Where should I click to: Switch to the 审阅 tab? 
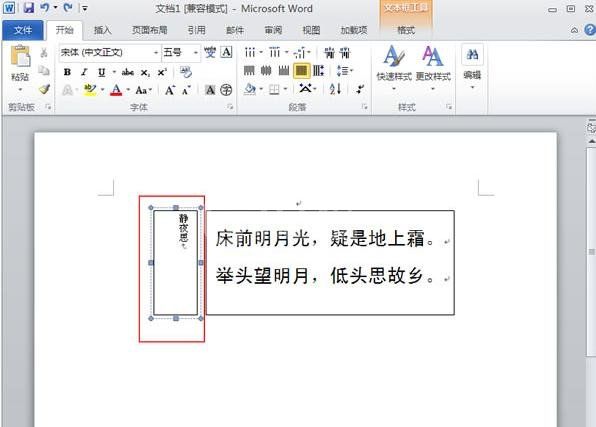(x=273, y=30)
